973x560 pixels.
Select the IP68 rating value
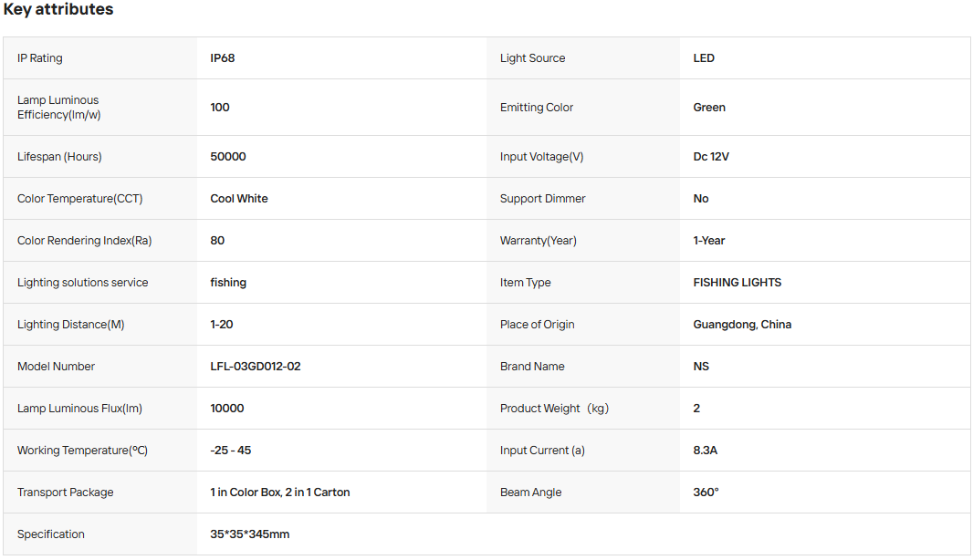(x=222, y=58)
